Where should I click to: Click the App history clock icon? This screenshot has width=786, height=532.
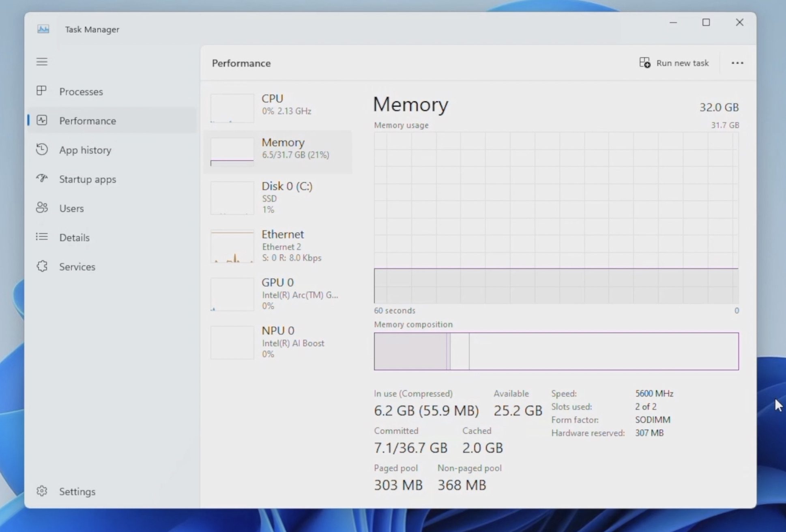(42, 150)
